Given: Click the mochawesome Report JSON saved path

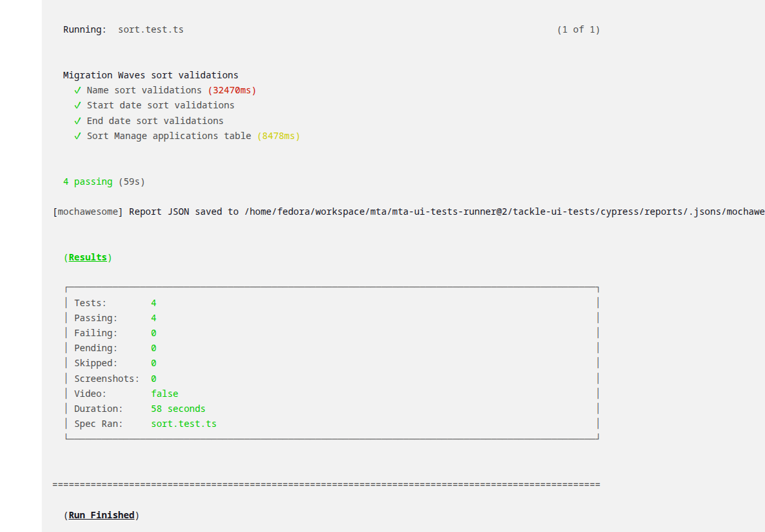Looking at the screenshot, I should (496, 211).
